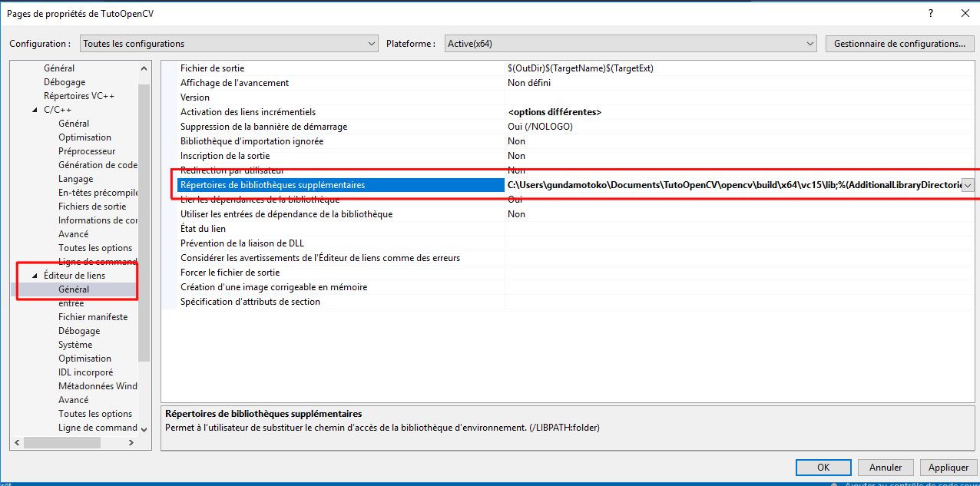Open dropdown arrow for Répertoires de bibliothèques supplémentaires

coord(968,185)
